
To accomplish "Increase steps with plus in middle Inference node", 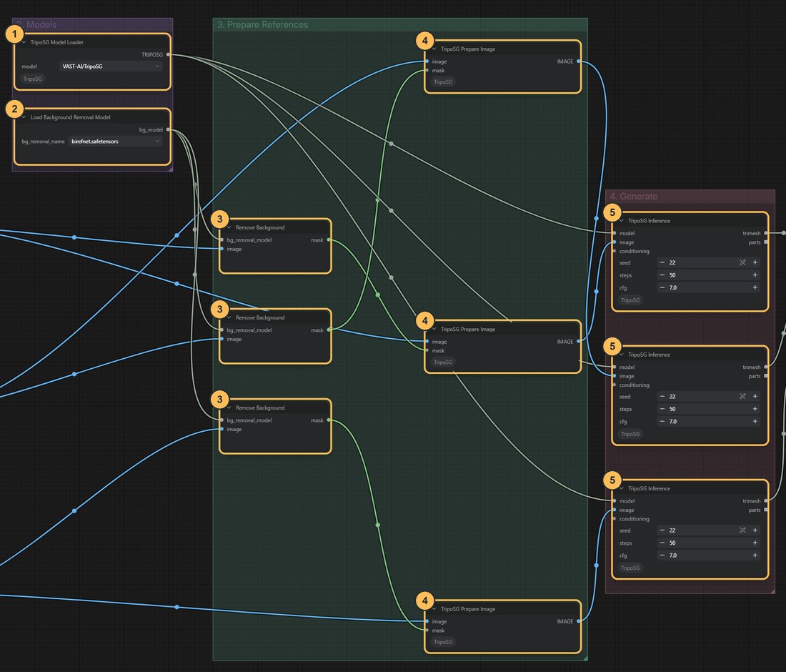I will pyautogui.click(x=755, y=409).
